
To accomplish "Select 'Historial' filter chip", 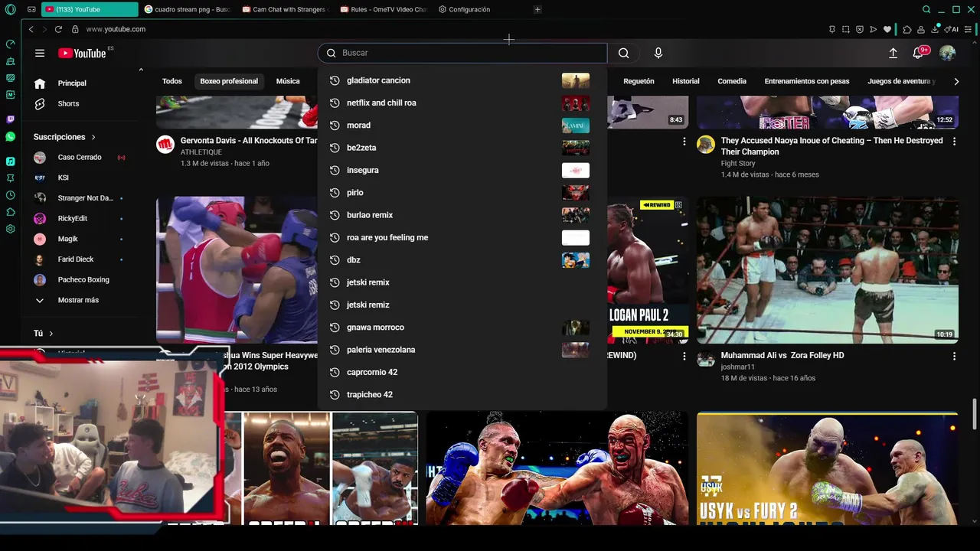I will [x=686, y=81].
